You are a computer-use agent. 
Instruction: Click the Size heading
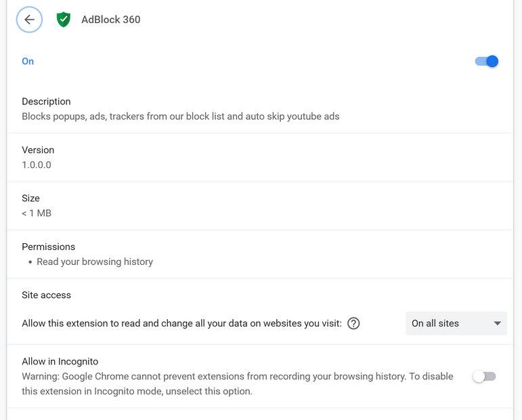(30, 198)
